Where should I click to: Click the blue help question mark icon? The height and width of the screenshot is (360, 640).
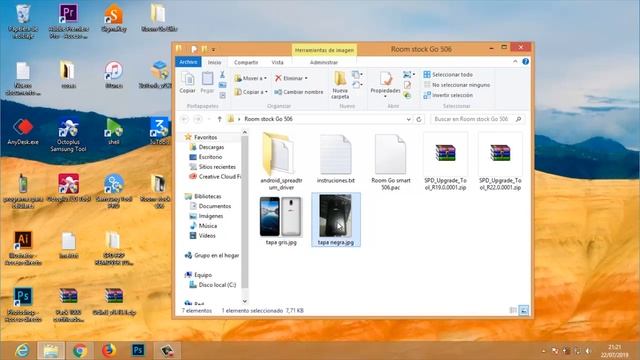coord(525,62)
